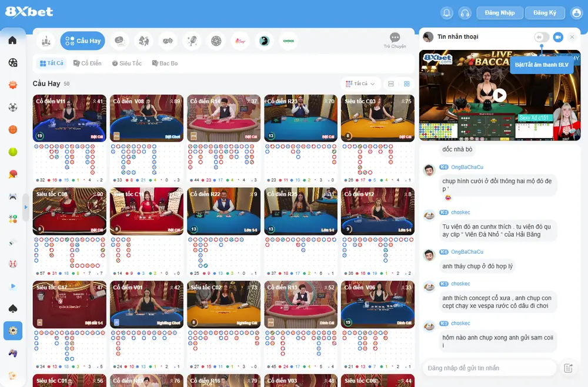Viewport: 588px width, 387px height.
Task: Click the Bật/Tắt âm thanh BLV tooltip
Action: pos(542,65)
